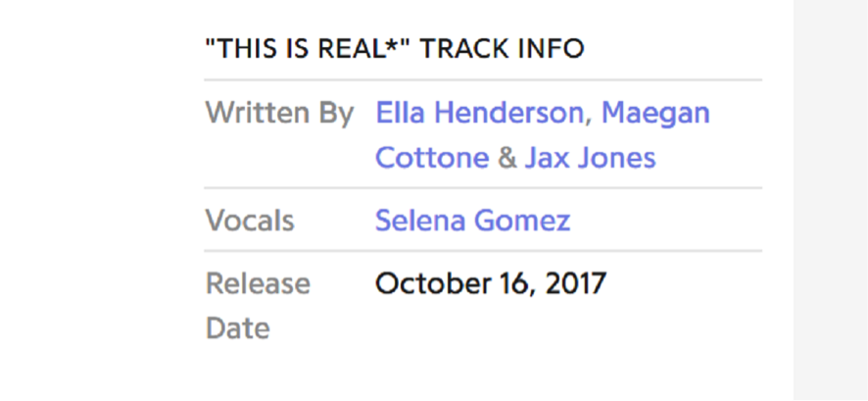Click the "TRACK INFO" heading words
The height and width of the screenshot is (401, 868).
point(503,48)
